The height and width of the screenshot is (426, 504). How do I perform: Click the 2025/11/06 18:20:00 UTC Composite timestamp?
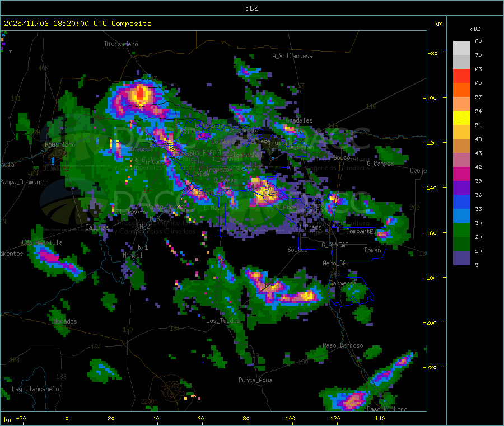pos(77,24)
